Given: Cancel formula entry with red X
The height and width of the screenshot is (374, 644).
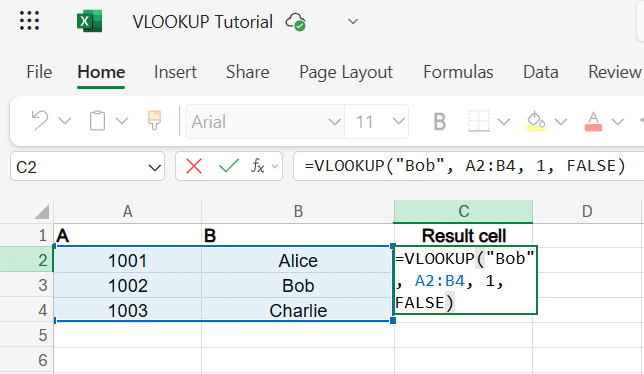Looking at the screenshot, I should pyautogui.click(x=194, y=166).
